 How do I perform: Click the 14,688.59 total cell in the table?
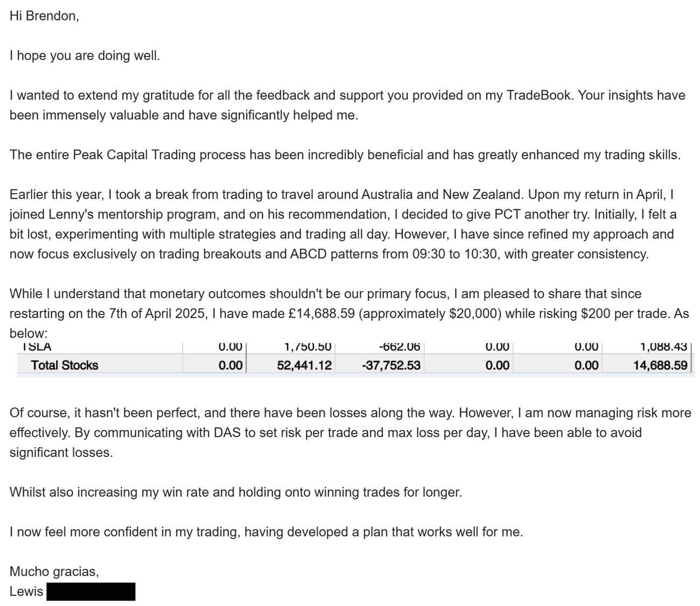coord(660,365)
